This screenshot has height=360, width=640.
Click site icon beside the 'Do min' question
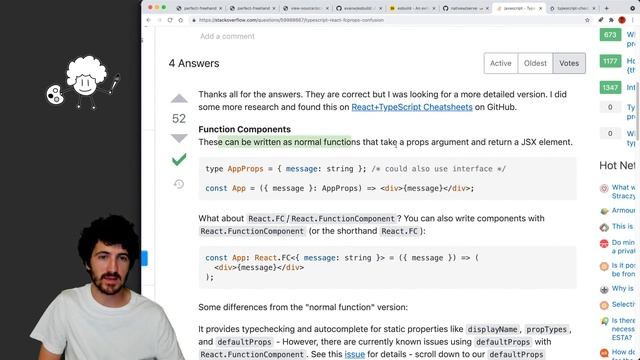(x=604, y=243)
